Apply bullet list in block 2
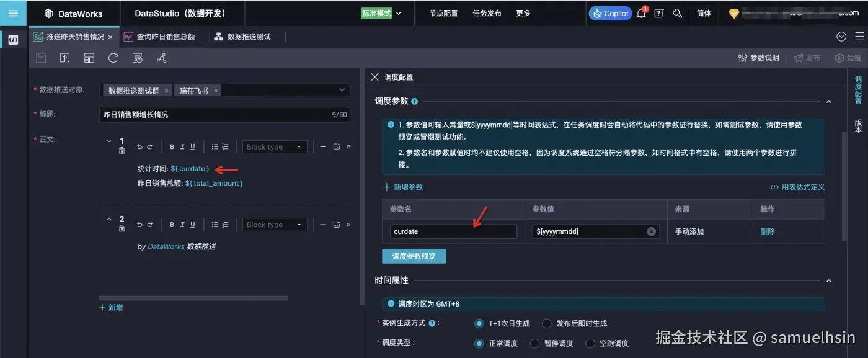 pos(215,225)
